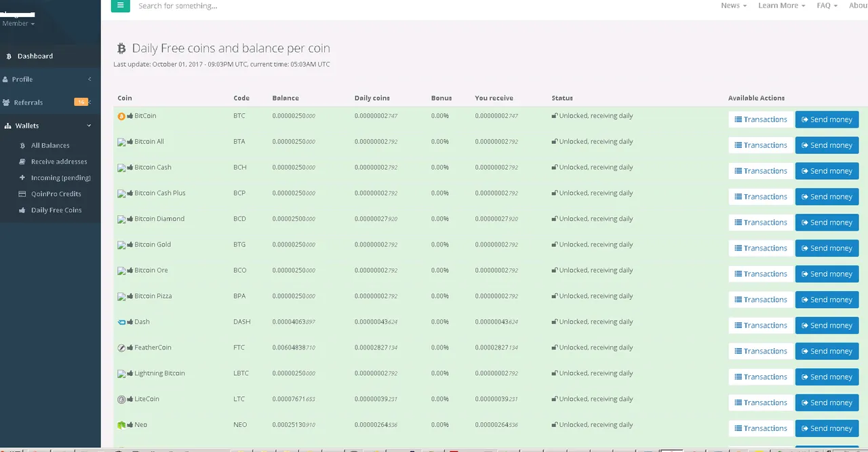Image resolution: width=868 pixels, height=452 pixels.
Task: Send money from Lightning Bitcoin wallet
Action: tap(827, 377)
